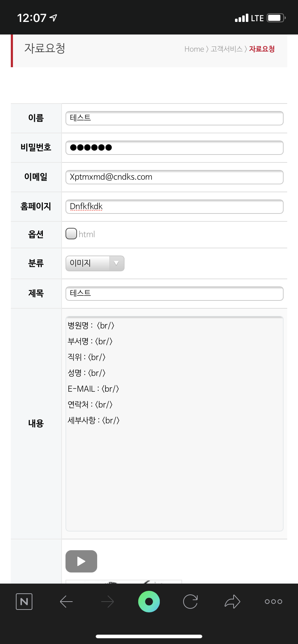This screenshot has width=298, height=644.
Task: Go to Home in breadcrumb
Action: point(194,49)
